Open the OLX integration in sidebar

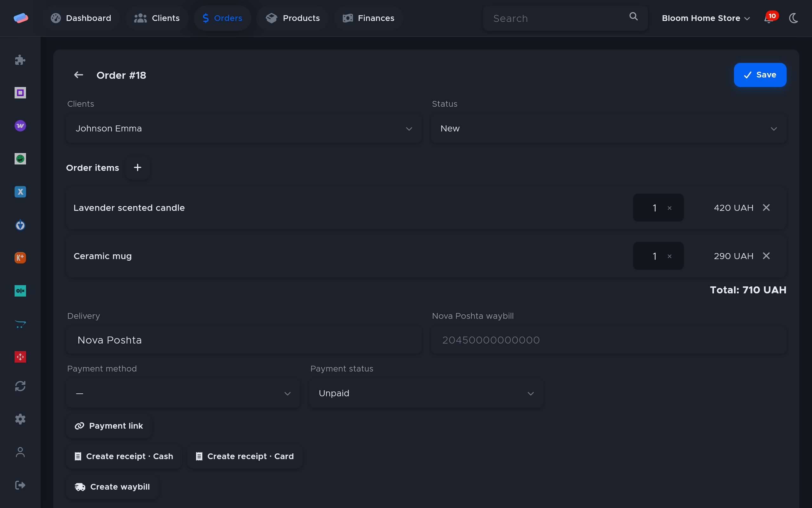tap(20, 291)
